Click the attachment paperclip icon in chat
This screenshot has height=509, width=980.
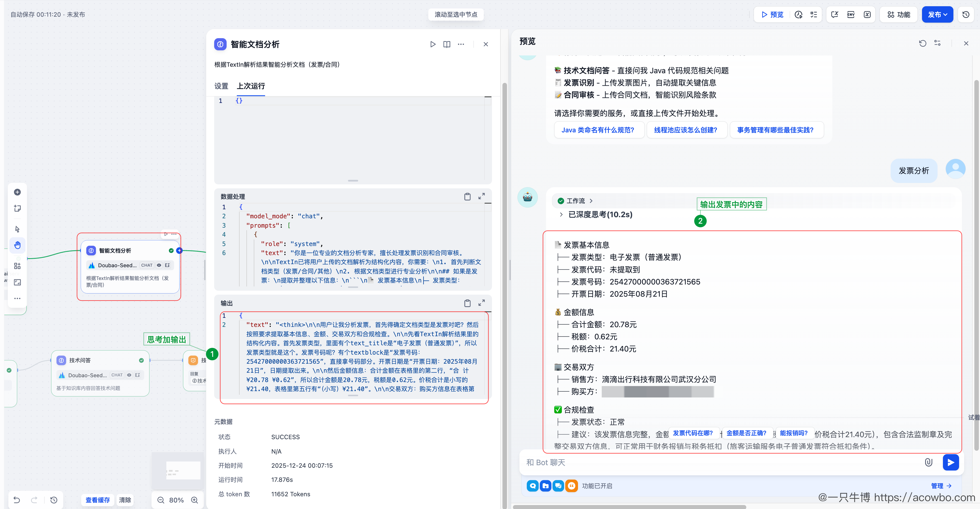(x=928, y=462)
